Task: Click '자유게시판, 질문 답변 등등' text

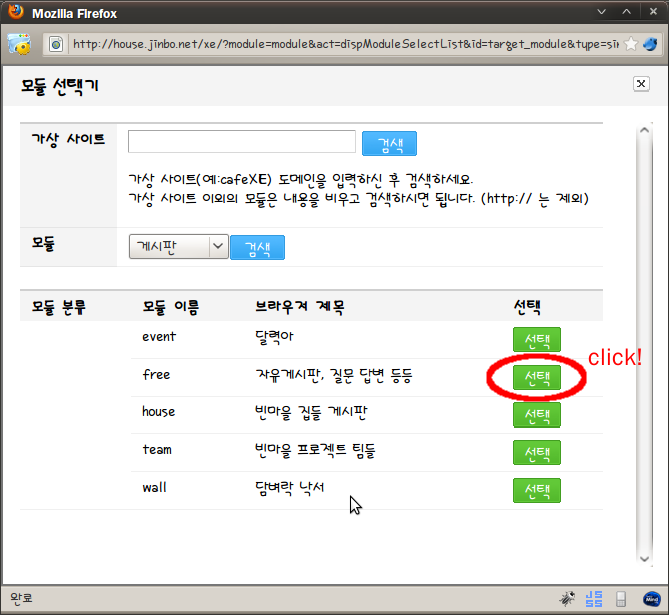Action: point(334,375)
